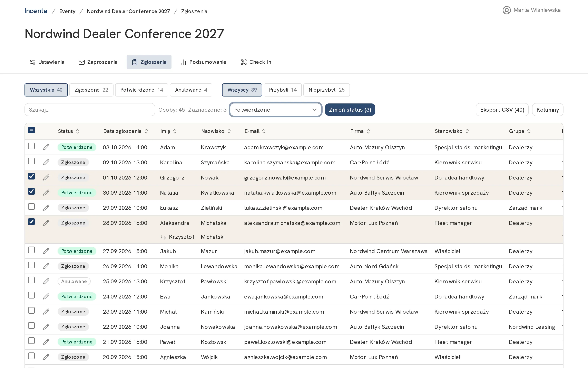
Task: Open the Kolumny column settings button
Action: pyautogui.click(x=547, y=110)
